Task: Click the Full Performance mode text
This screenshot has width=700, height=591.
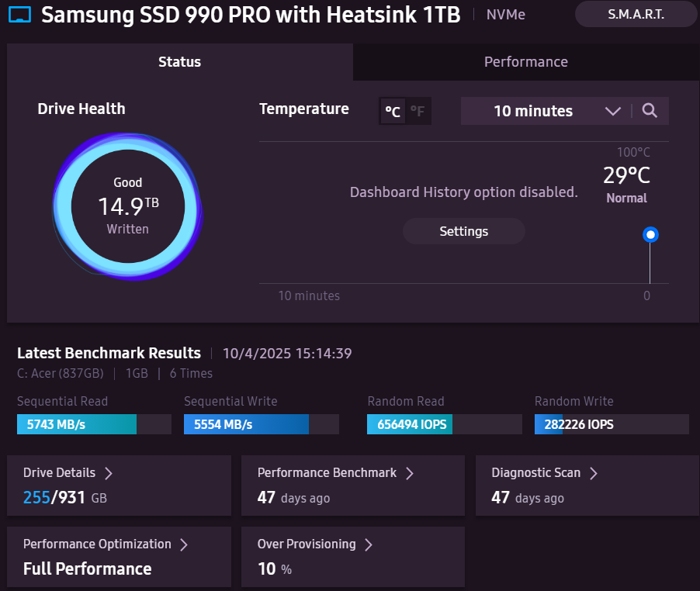Action: (x=88, y=569)
